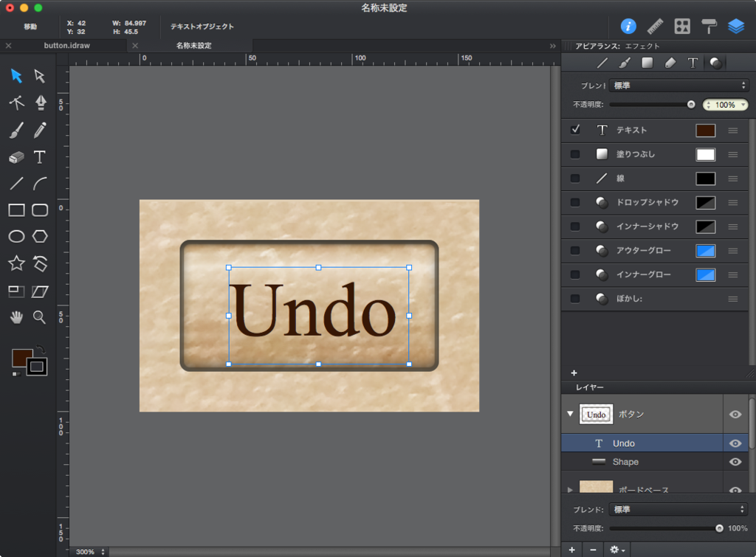This screenshot has height=557, width=756.
Task: Add a new effect with plus
Action: (574, 373)
